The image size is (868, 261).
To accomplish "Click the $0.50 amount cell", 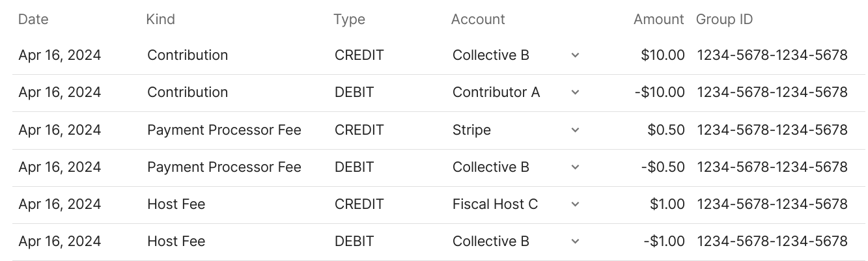I will (x=665, y=130).
